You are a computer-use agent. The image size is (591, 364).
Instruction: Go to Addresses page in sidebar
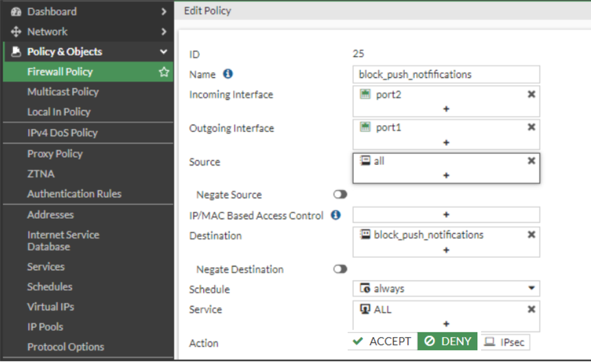[x=50, y=215]
